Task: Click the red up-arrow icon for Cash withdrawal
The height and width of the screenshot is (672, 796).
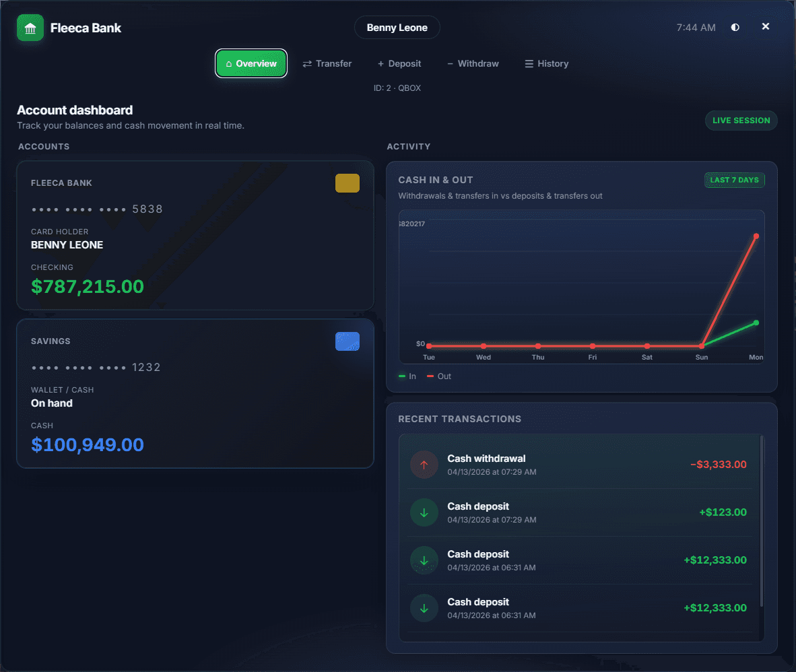Action: point(424,465)
